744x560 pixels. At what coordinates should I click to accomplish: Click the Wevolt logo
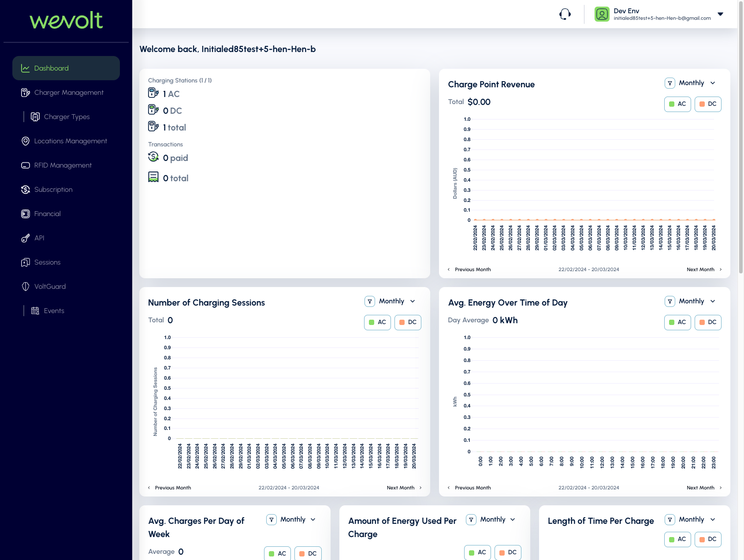[66, 20]
